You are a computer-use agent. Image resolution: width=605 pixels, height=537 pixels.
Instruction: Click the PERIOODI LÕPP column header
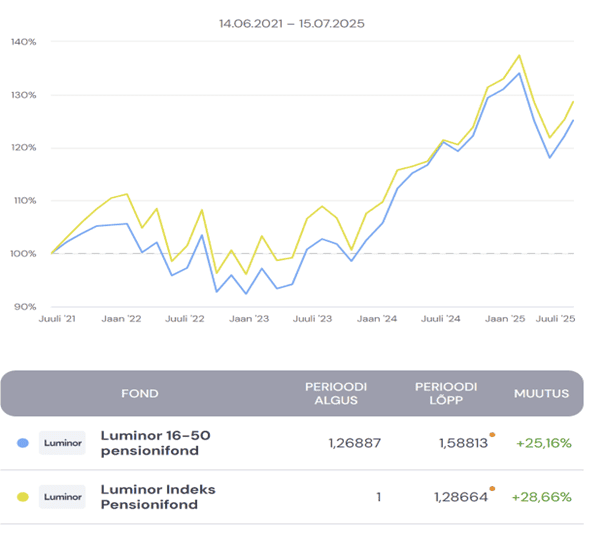point(446,393)
